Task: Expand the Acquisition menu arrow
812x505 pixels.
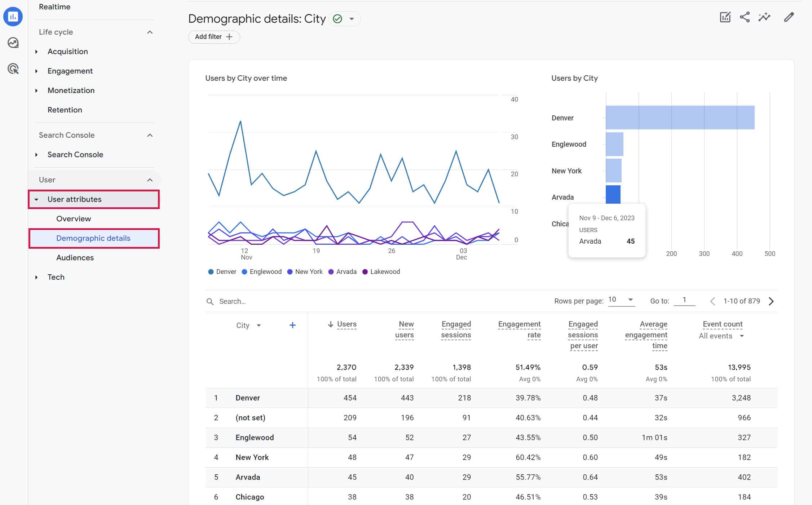Action: tap(36, 52)
